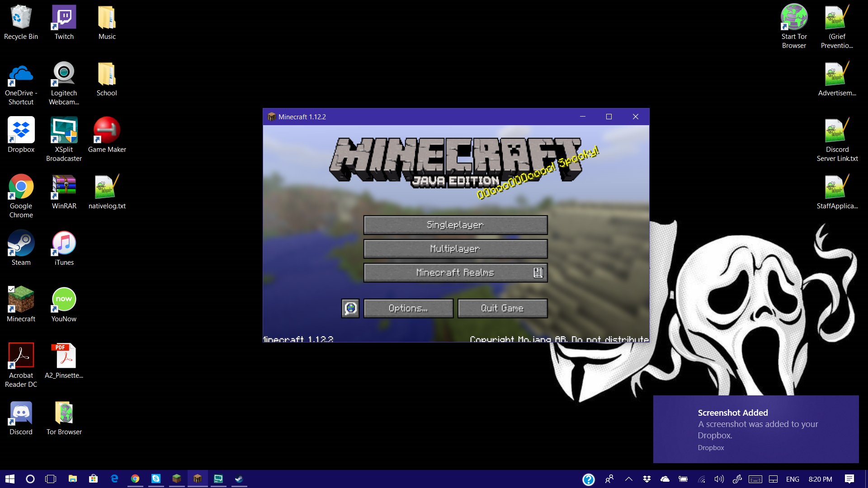Click the Screenshot Added Dropbox notification
868x488 pixels.
tap(756, 429)
